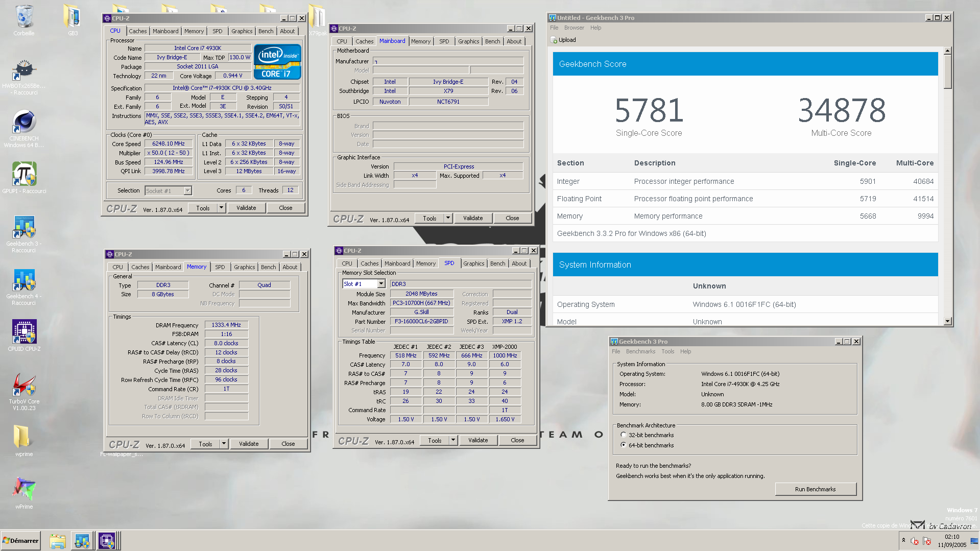
Task: Click Tools button in Mainboard window
Action: click(429, 218)
